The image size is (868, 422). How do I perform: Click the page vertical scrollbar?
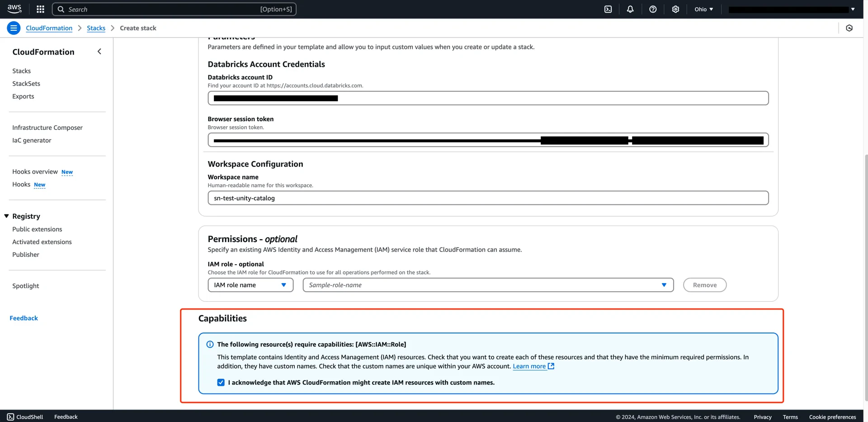866,278
